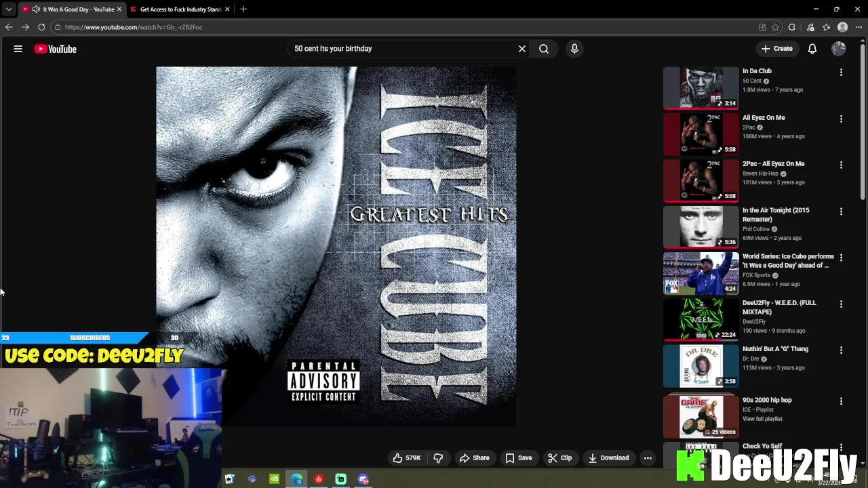Visit the 50 Cent channel name
Viewport: 868px width, 488px height.
[752, 81]
